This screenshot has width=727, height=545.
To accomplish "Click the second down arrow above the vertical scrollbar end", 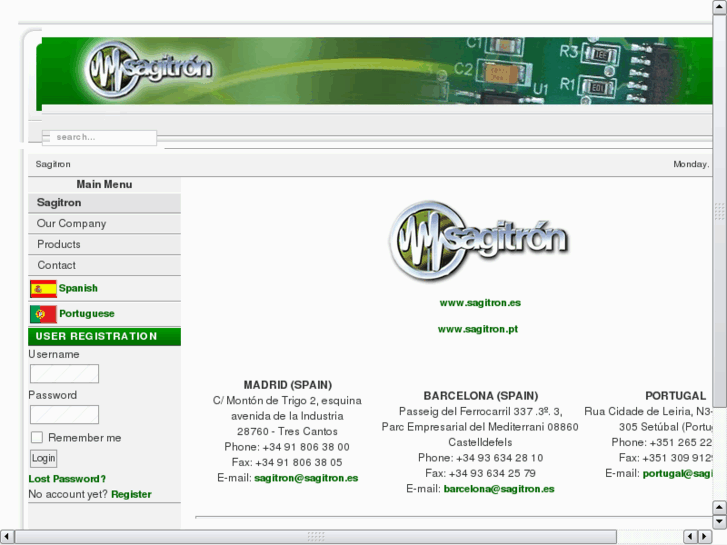I will click(719, 507).
